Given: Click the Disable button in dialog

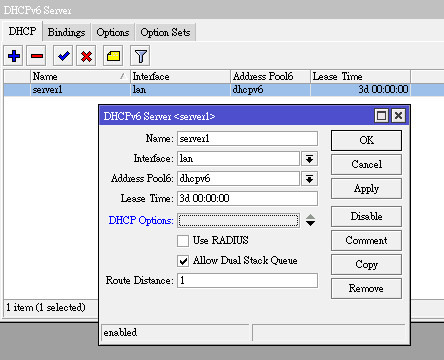Looking at the screenshot, I should coord(366,216).
